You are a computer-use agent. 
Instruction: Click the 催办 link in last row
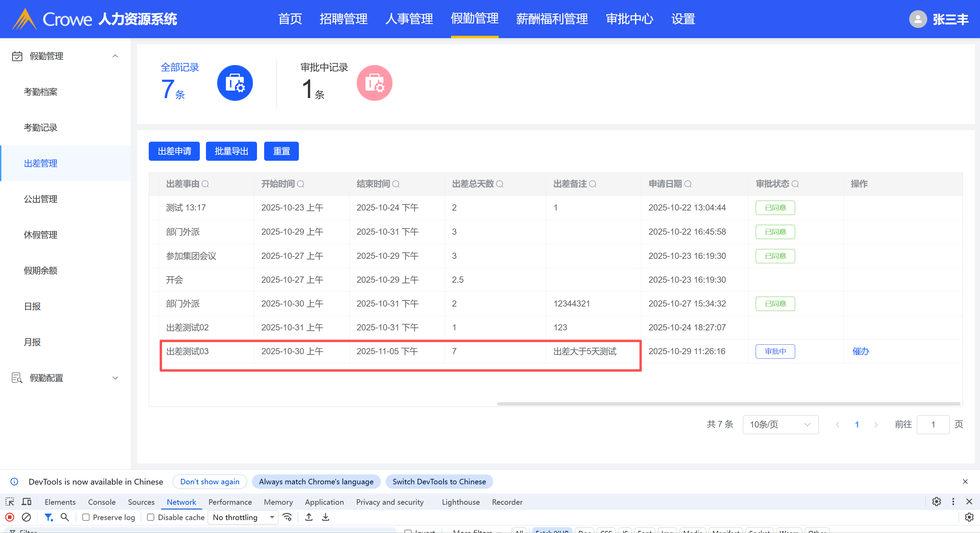861,351
